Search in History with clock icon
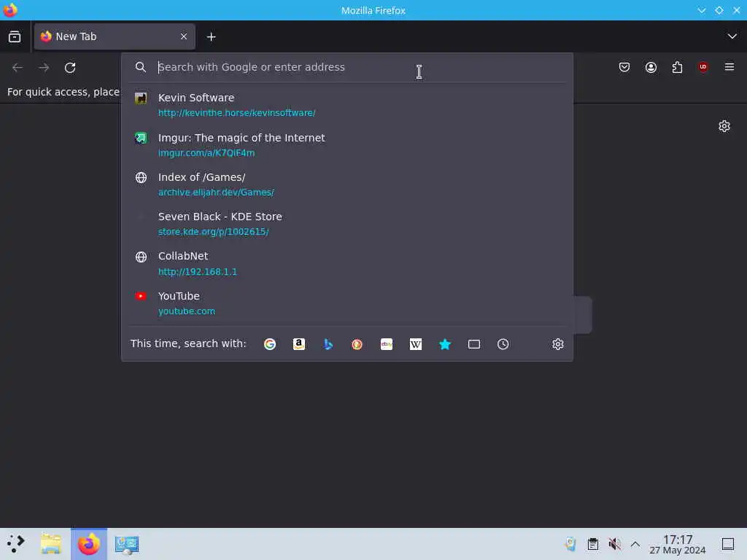Image resolution: width=747 pixels, height=560 pixels. 503,344
